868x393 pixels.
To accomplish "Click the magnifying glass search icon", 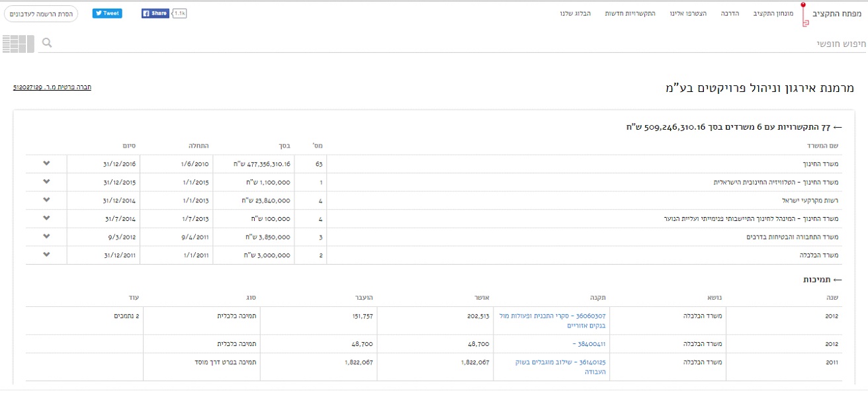I will (47, 44).
